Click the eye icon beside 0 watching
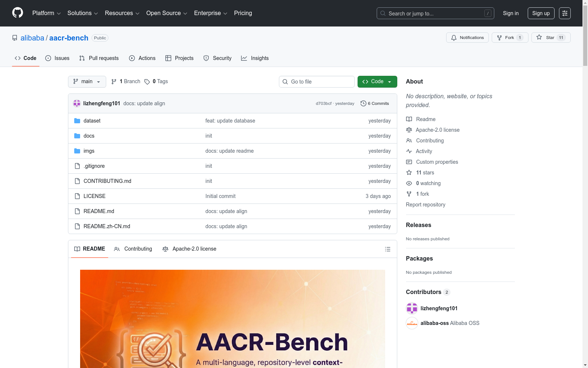This screenshot has width=588, height=368. click(x=409, y=183)
